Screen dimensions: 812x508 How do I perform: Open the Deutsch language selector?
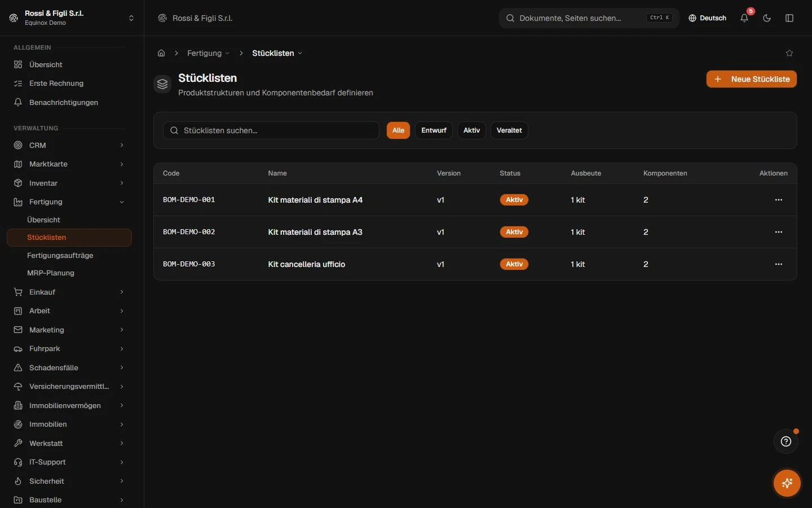[x=707, y=18]
